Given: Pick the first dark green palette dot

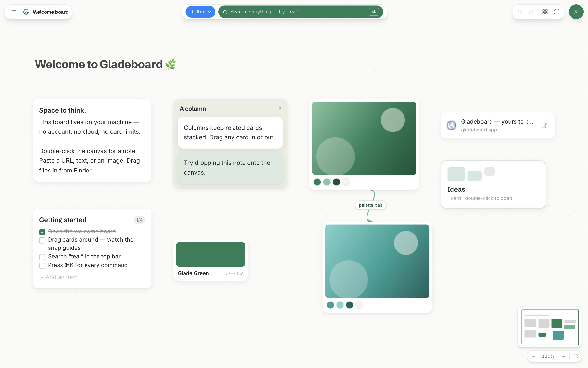Looking at the screenshot, I should coord(317,182).
